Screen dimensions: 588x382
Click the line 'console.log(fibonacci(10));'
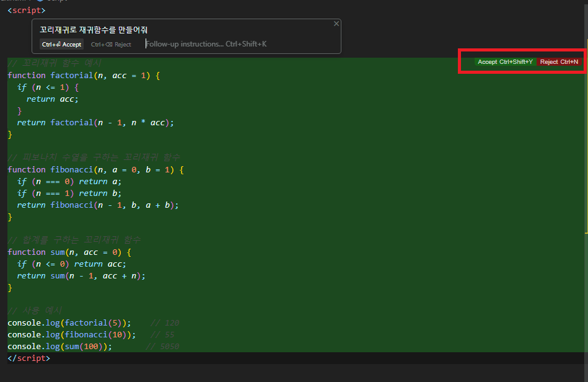tap(72, 335)
